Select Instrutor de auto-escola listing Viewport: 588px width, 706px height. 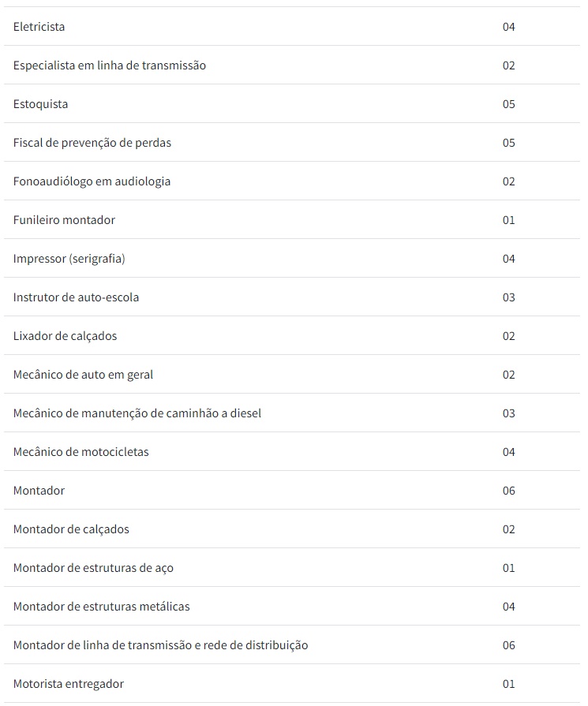(76, 297)
